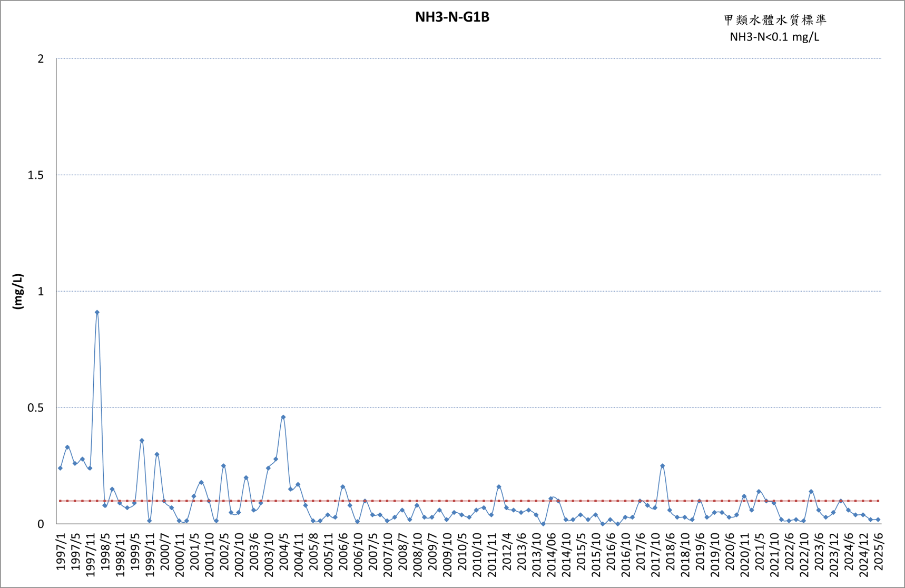Click the chart title NH3-N-G1B
Screen dimensions: 905x588
point(452,17)
